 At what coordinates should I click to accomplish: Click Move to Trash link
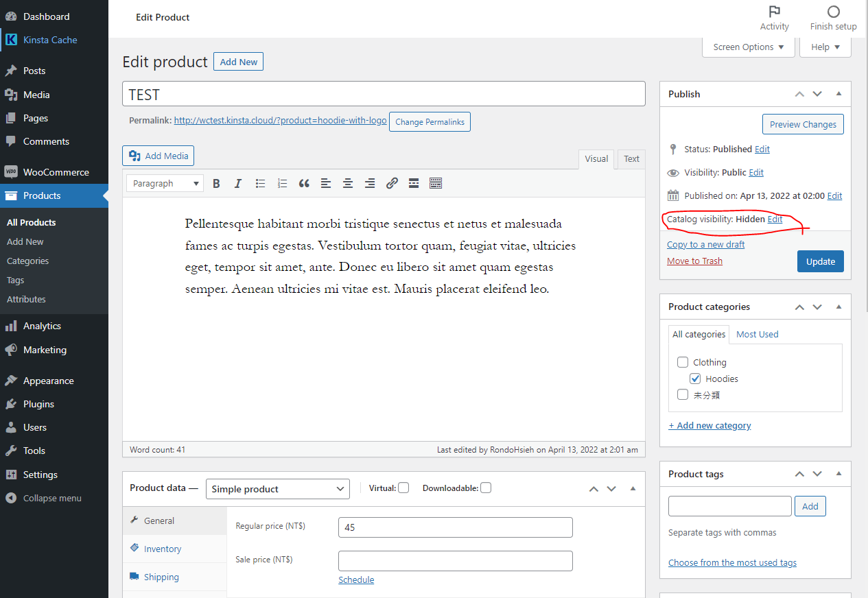coord(694,261)
